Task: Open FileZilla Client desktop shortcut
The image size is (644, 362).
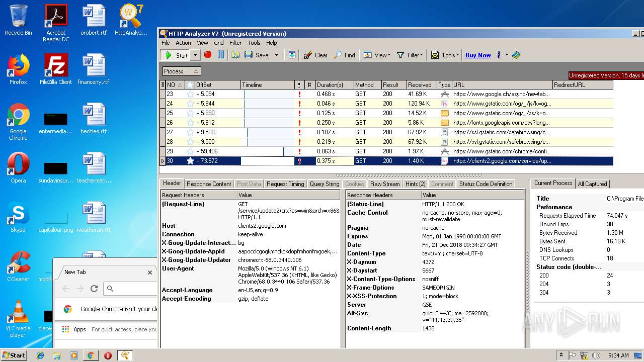Action: pos(56,69)
